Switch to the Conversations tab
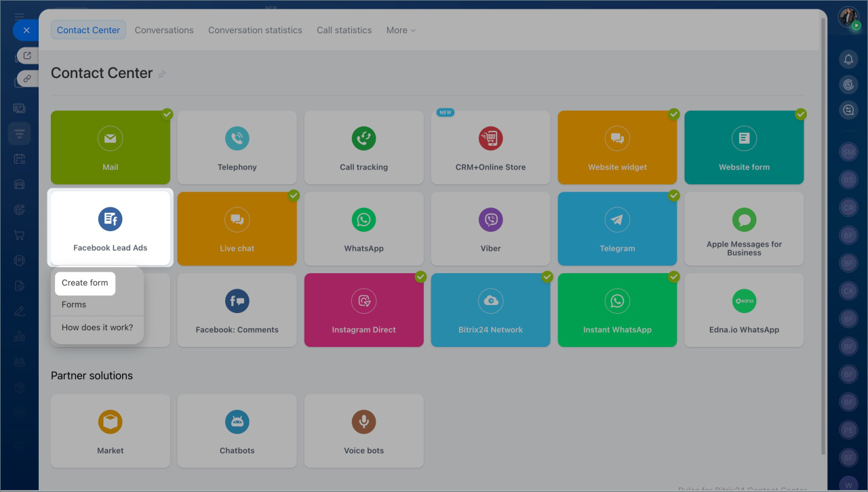Image resolution: width=868 pixels, height=492 pixels. coord(164,30)
